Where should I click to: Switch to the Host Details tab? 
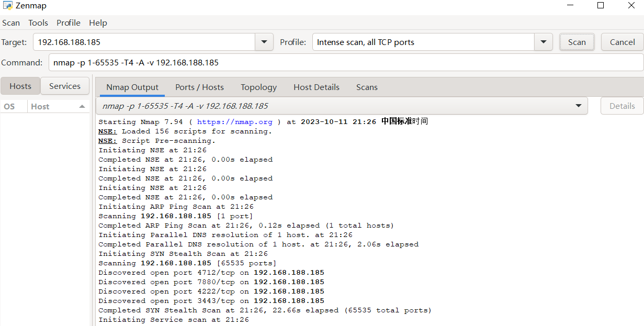[x=317, y=87]
